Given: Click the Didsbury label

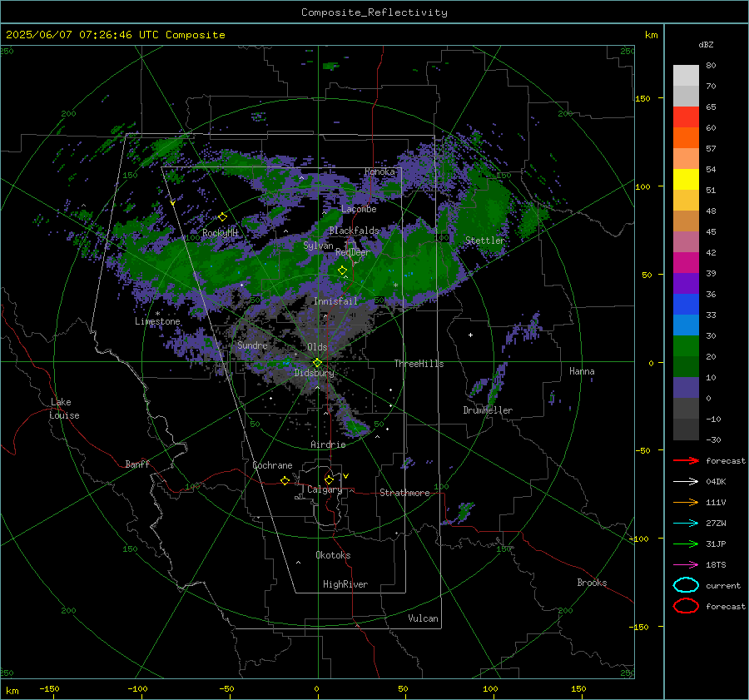Looking at the screenshot, I should pyautogui.click(x=314, y=373).
